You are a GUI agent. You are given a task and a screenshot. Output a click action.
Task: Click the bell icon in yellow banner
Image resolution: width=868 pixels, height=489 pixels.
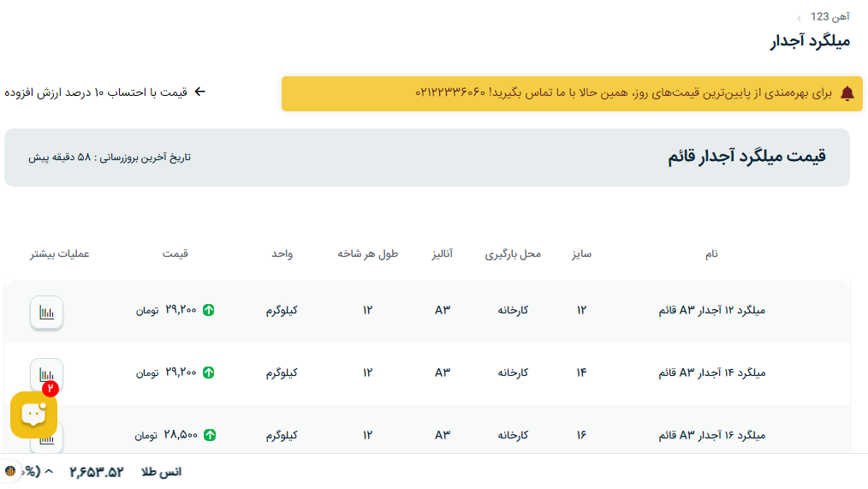tap(847, 93)
